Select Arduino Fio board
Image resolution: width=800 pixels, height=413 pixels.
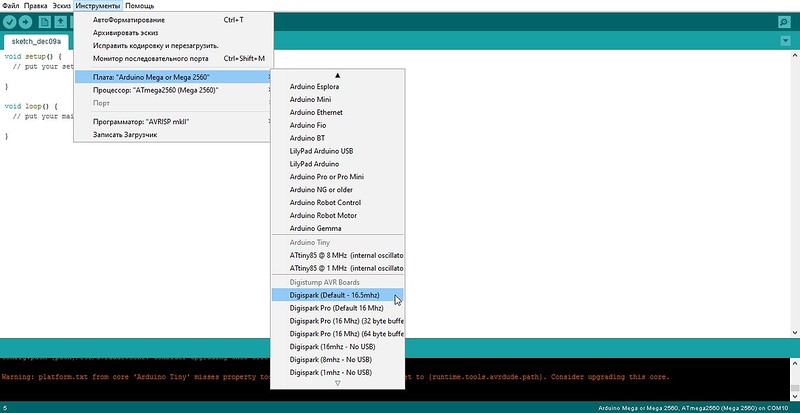coord(337,125)
